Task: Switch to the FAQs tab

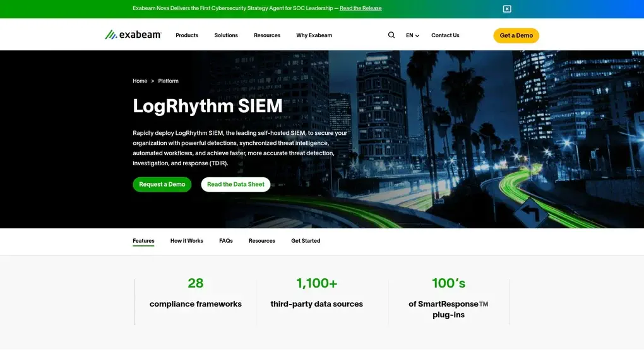Action: [226, 241]
